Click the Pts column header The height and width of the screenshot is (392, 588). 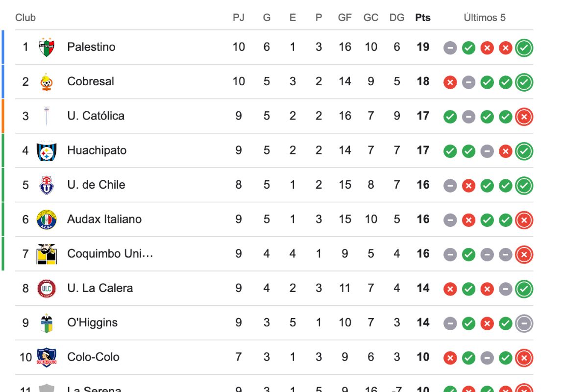pos(423,18)
